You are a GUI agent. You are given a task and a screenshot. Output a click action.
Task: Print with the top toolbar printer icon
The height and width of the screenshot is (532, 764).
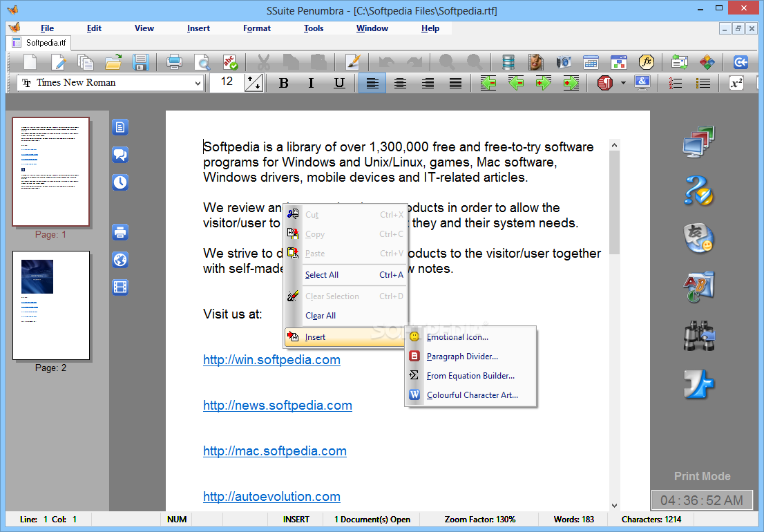tap(174, 62)
